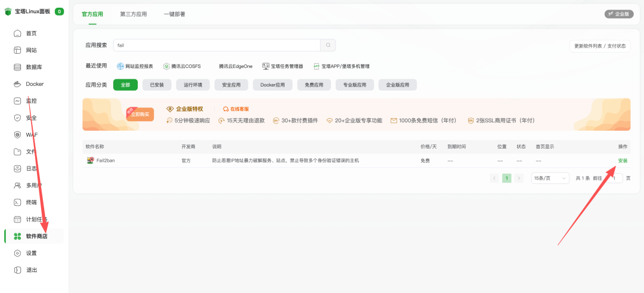Open the 计划任务 calendar icon
The image size is (644, 293).
click(17, 219)
